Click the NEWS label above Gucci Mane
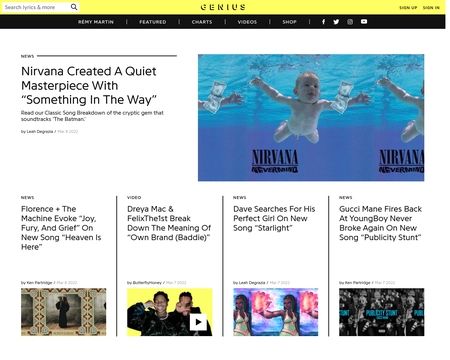 pos(345,198)
